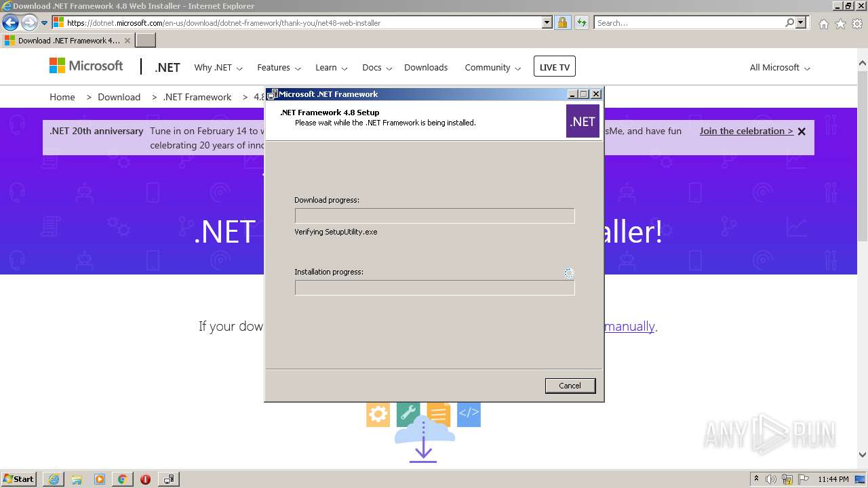Click the manually download link
Screen dimensions: 868x488
pos(630,327)
